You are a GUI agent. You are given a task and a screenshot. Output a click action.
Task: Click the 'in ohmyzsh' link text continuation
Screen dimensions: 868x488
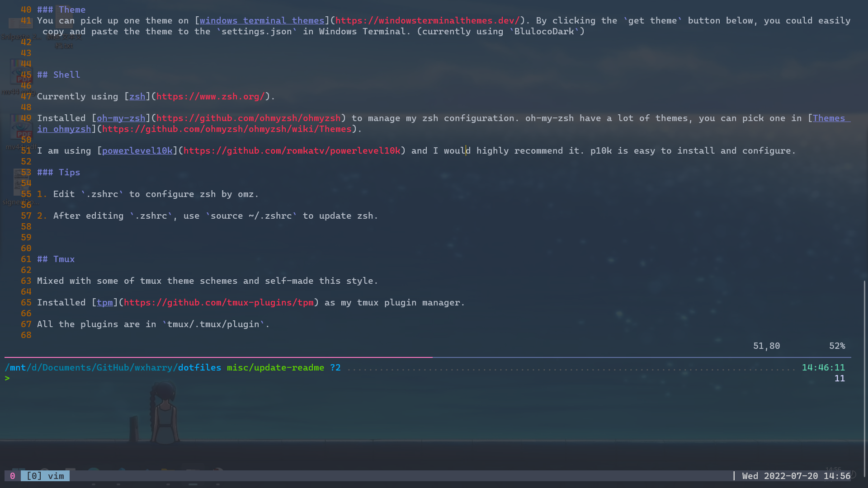64,129
